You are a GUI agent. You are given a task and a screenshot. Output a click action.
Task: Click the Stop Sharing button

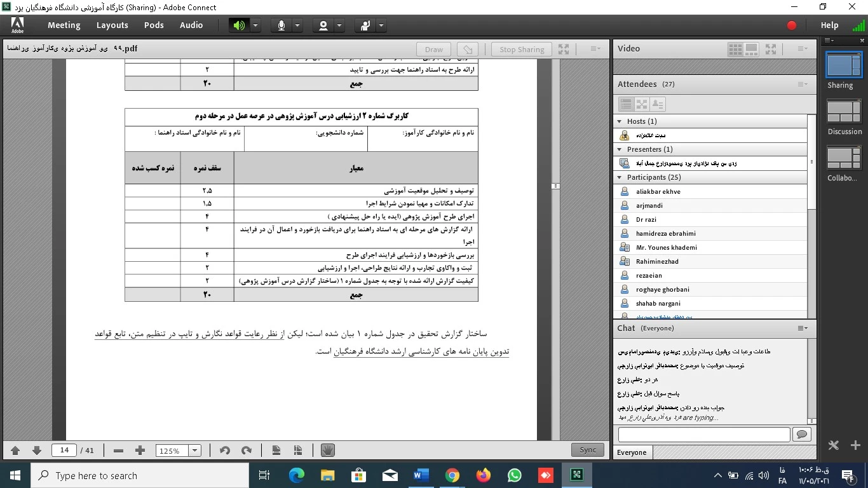coord(521,50)
